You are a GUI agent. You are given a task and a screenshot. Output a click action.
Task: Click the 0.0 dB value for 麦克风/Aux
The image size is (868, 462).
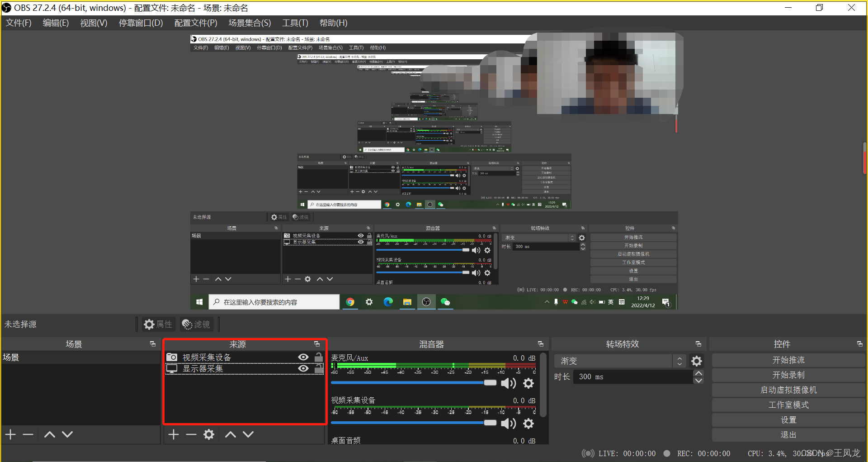pos(524,358)
